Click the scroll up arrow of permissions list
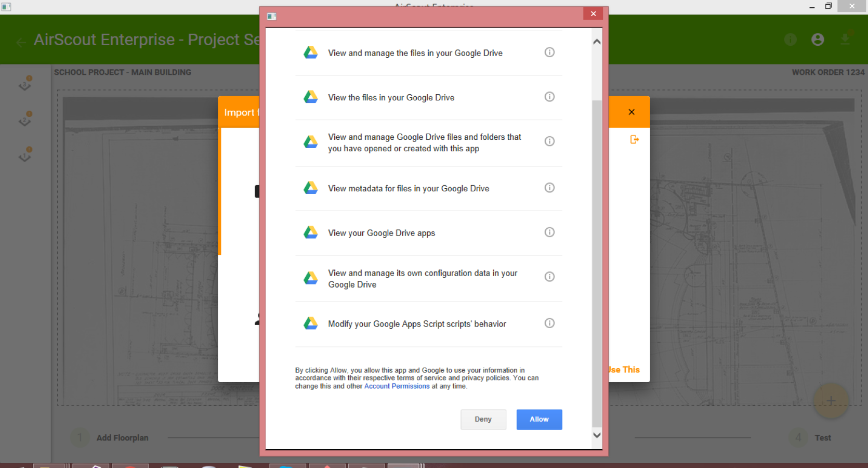The width and height of the screenshot is (868, 468). (x=597, y=42)
